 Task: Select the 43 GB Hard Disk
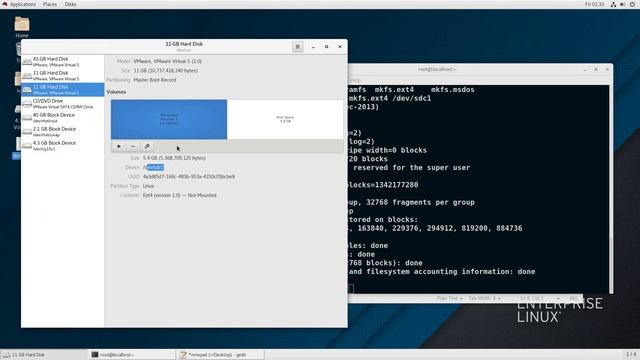click(x=63, y=62)
